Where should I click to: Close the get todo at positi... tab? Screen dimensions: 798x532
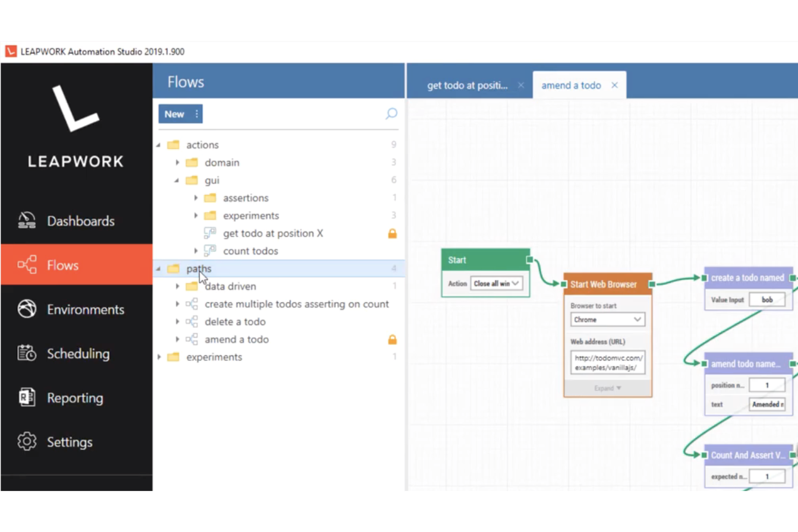point(521,85)
